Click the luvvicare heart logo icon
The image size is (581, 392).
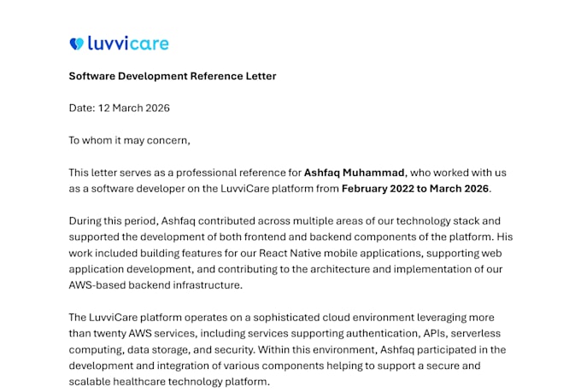coord(77,44)
